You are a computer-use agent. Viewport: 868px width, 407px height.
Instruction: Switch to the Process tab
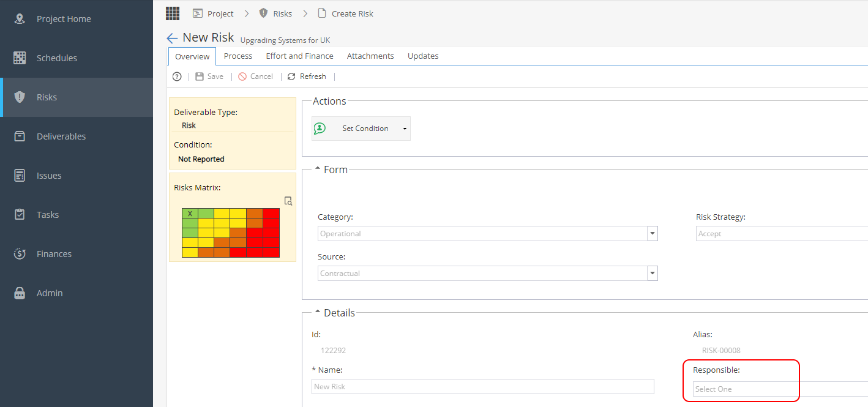tap(238, 56)
